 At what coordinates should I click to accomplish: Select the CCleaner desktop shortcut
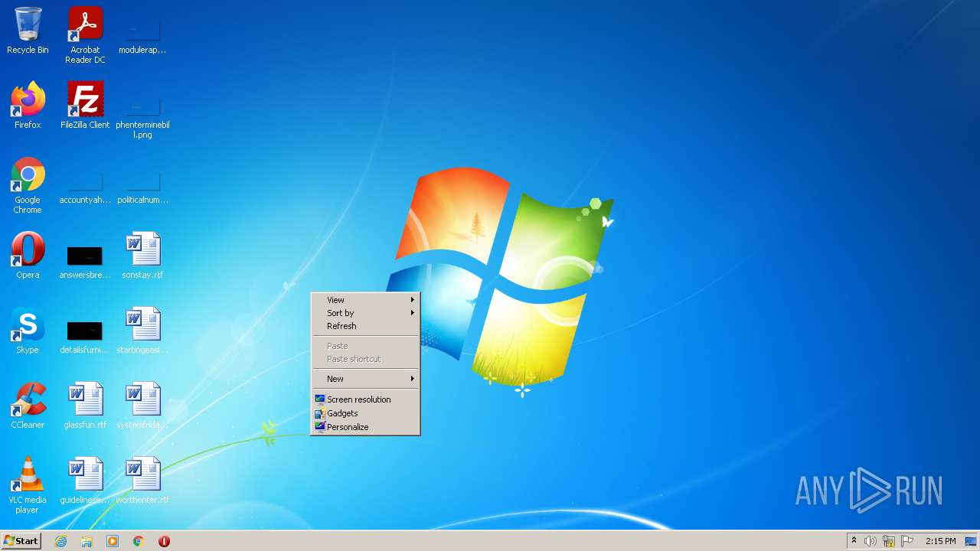click(28, 406)
